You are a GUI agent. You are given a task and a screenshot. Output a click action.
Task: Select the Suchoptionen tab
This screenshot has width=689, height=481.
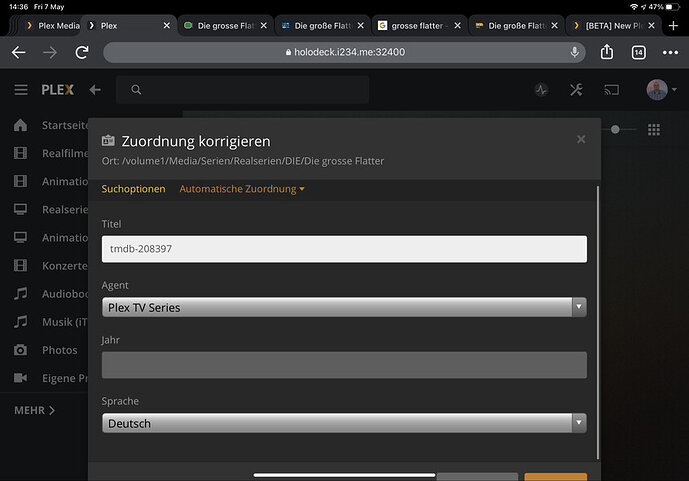(133, 189)
